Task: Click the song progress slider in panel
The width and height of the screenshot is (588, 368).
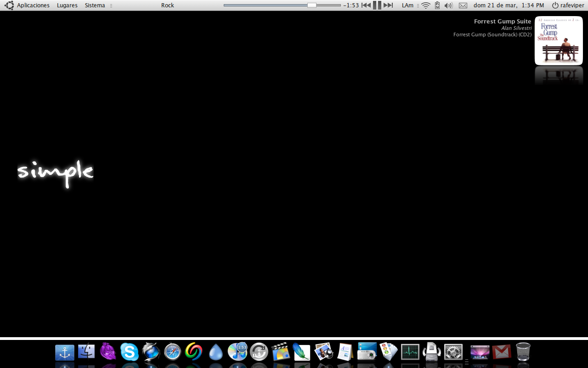Action: click(282, 6)
